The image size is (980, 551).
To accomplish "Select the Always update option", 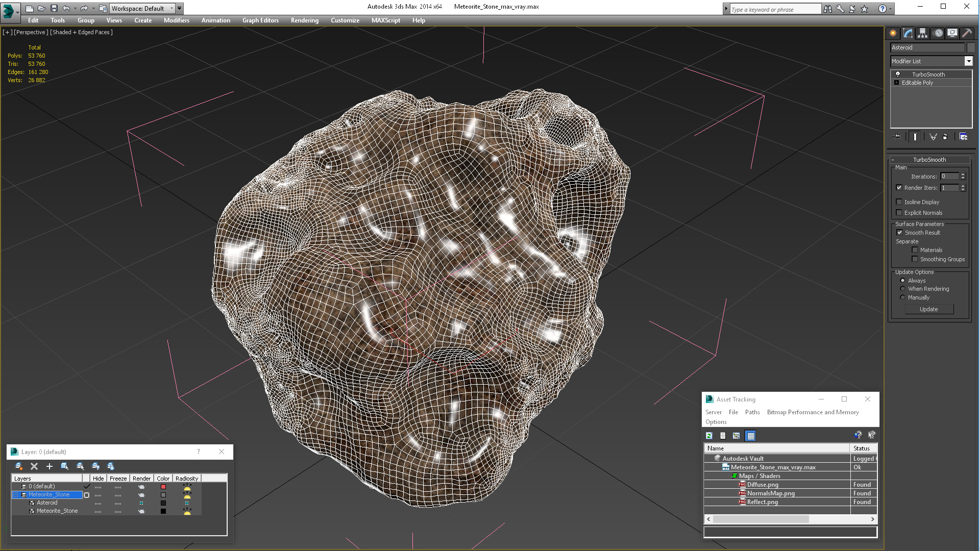I will click(x=902, y=281).
